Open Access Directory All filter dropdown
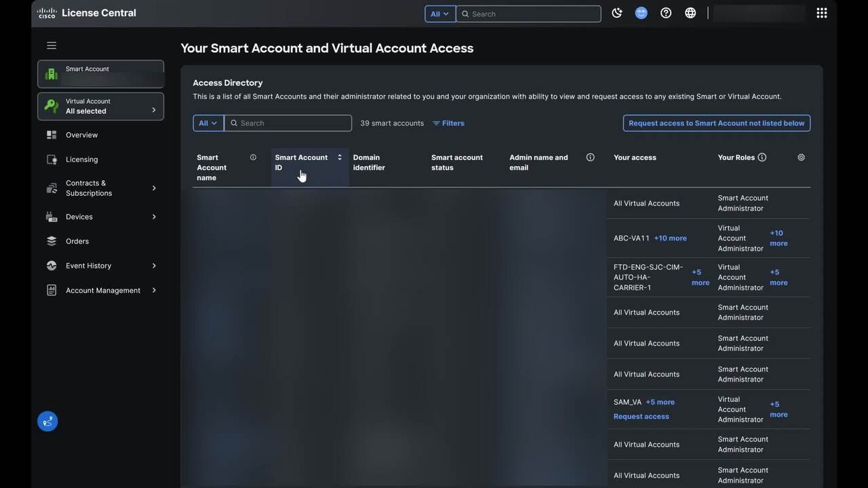This screenshot has height=488, width=868. (x=208, y=123)
